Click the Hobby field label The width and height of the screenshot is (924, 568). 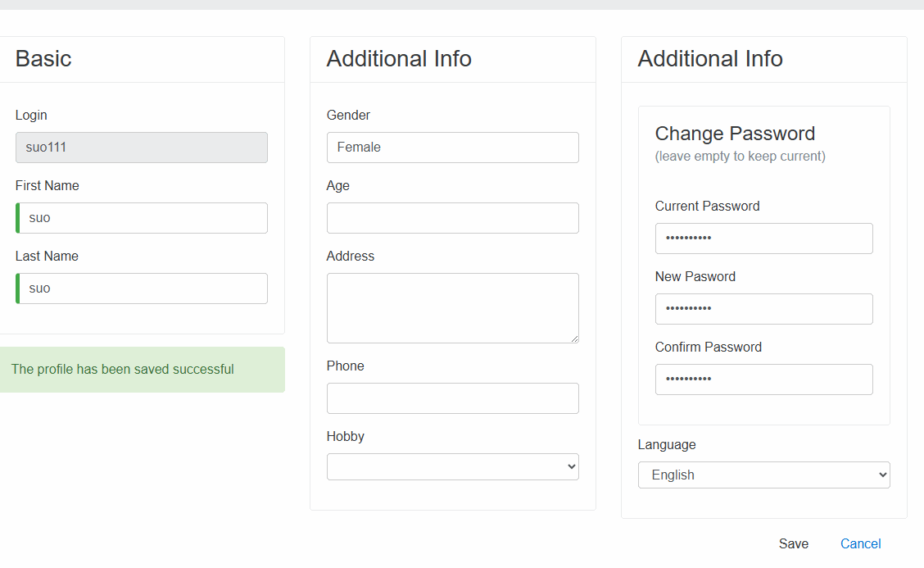(x=345, y=436)
